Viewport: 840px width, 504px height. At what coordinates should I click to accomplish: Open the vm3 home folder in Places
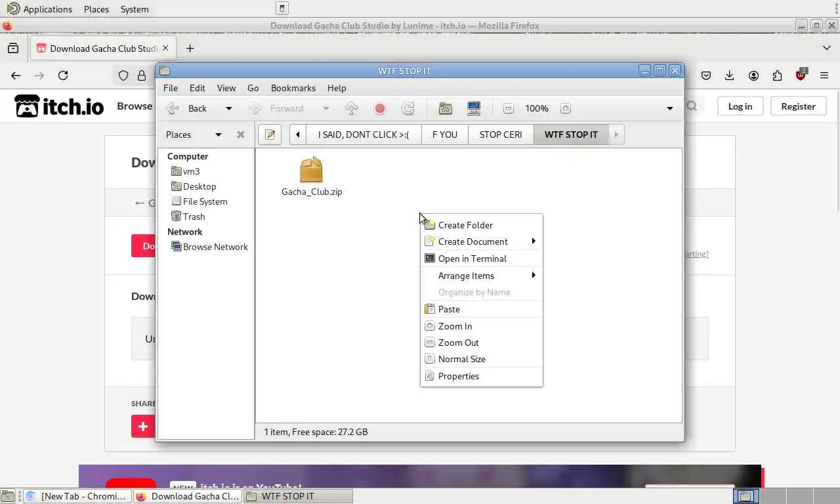pyautogui.click(x=185, y=171)
